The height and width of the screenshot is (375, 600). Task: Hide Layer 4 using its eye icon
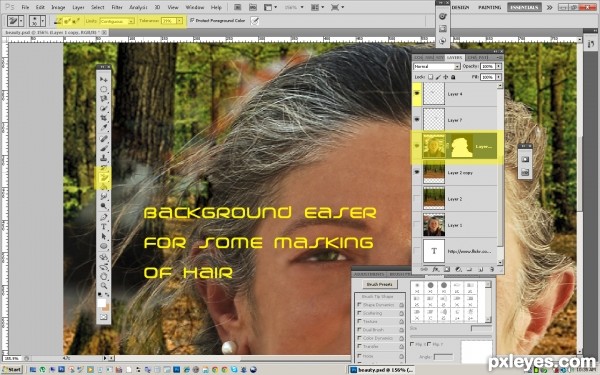[x=417, y=94]
